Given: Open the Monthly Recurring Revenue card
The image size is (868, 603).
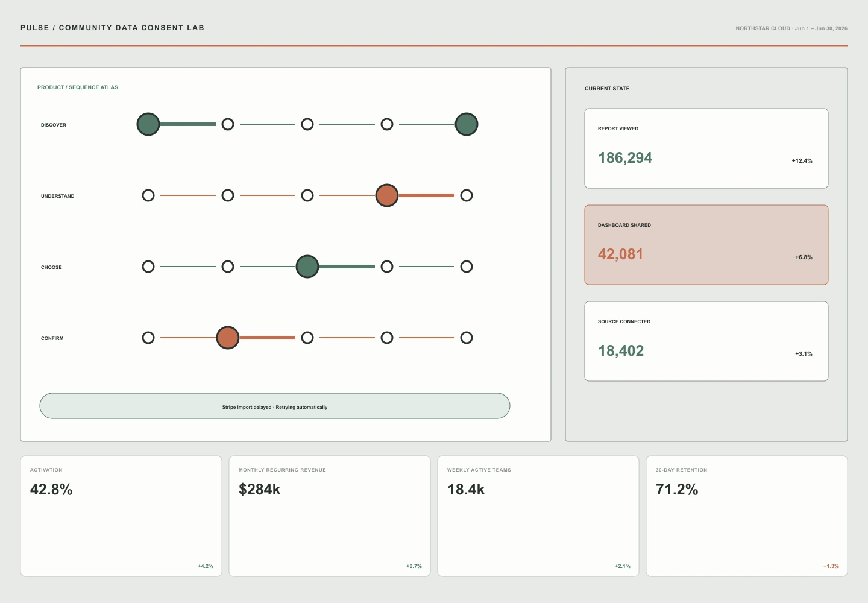Looking at the screenshot, I should pos(330,516).
